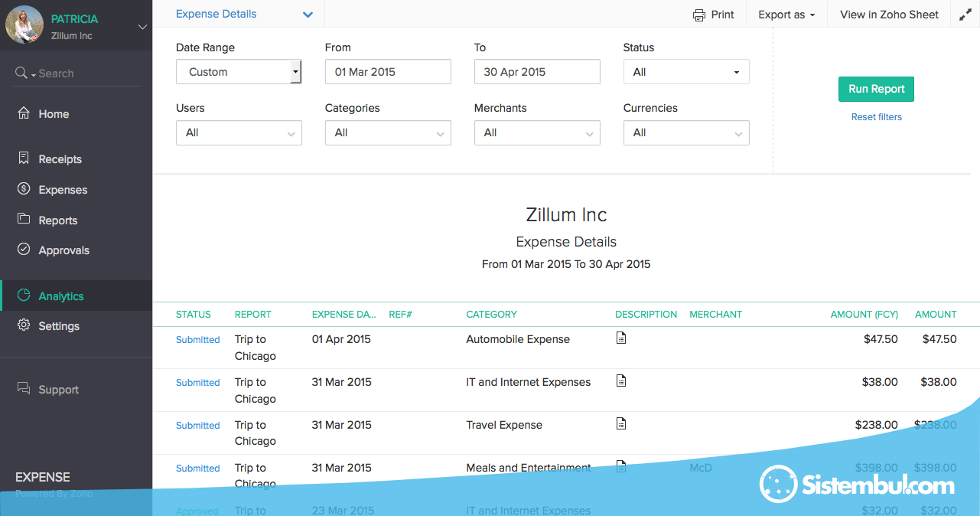The image size is (980, 516).
Task: Open Approvals in the sidebar
Action: pos(64,250)
